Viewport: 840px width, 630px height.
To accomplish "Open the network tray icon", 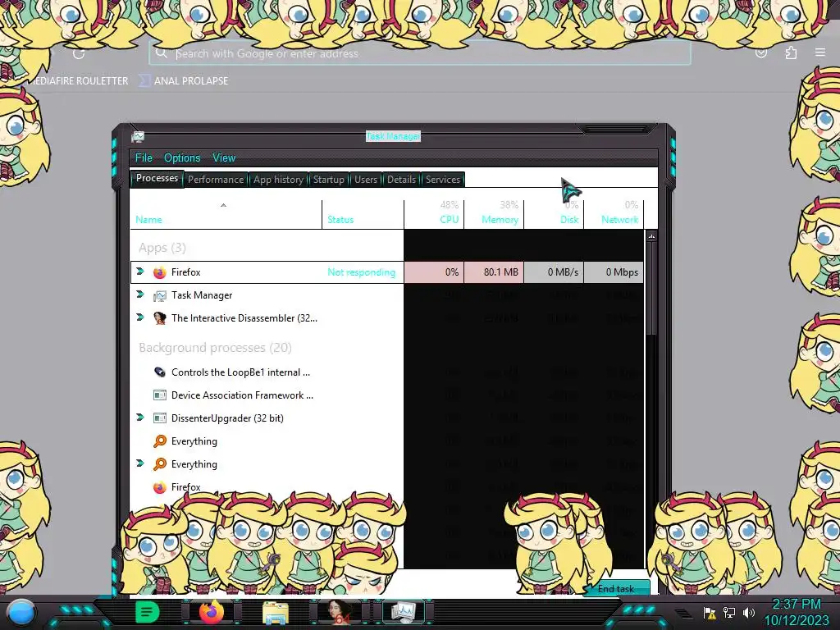I will (729, 612).
